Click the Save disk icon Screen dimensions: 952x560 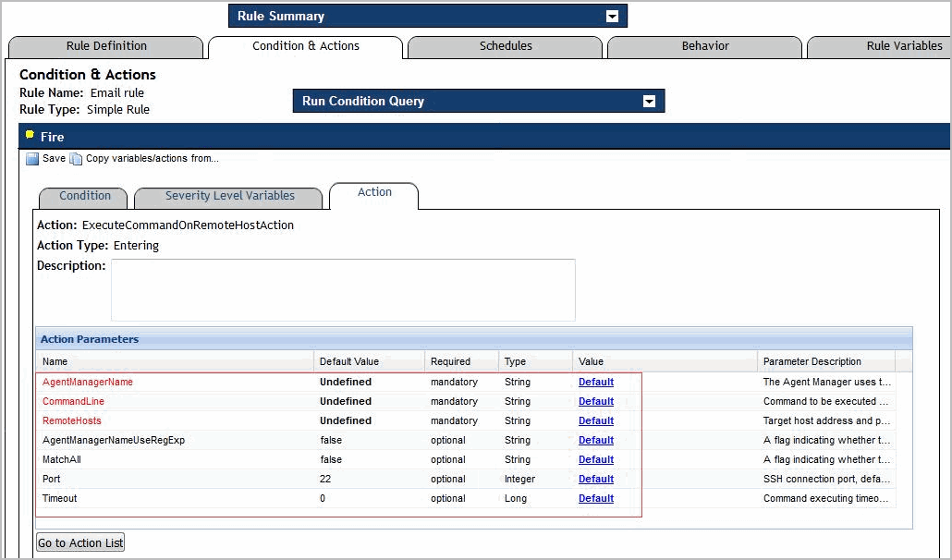pyautogui.click(x=32, y=159)
